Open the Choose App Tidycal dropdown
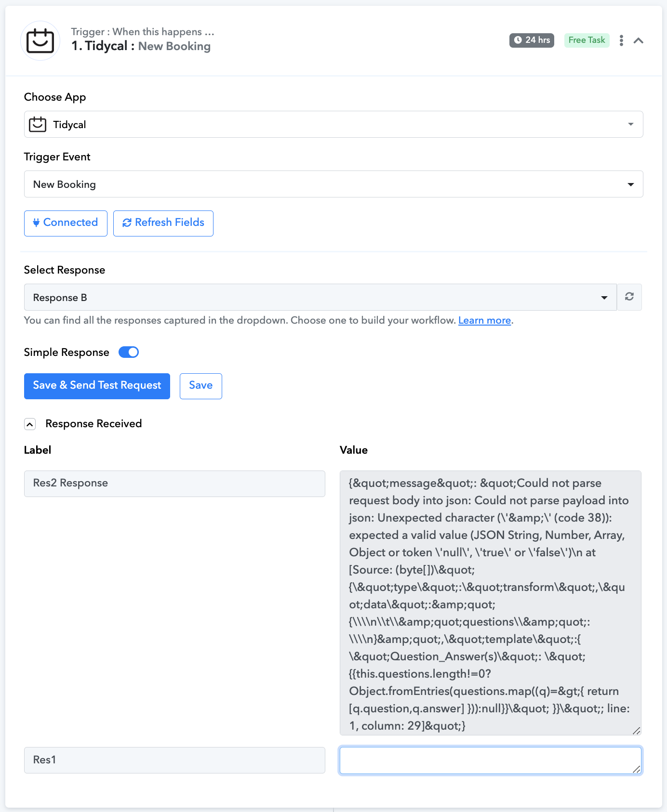 tap(333, 124)
